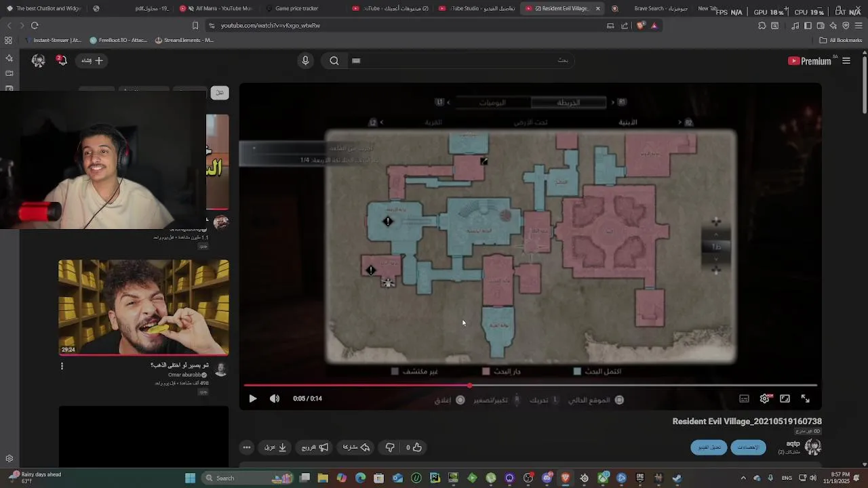Play the paused video
The height and width of the screenshot is (488, 868).
tap(252, 399)
